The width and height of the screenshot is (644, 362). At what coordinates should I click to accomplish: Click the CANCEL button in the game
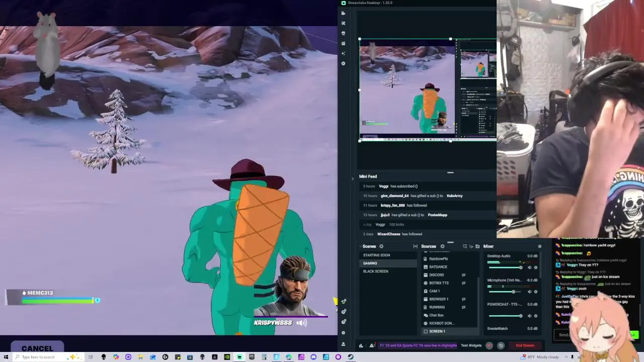coord(37,348)
